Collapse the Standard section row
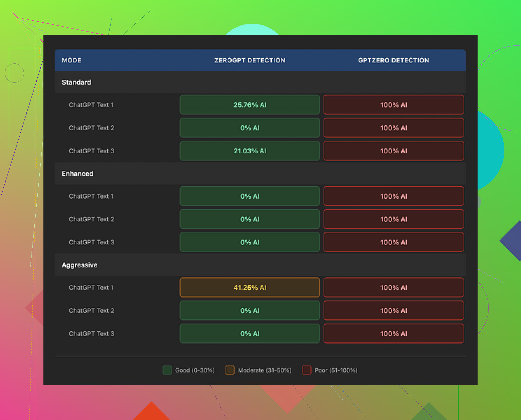The image size is (521, 420). click(77, 82)
